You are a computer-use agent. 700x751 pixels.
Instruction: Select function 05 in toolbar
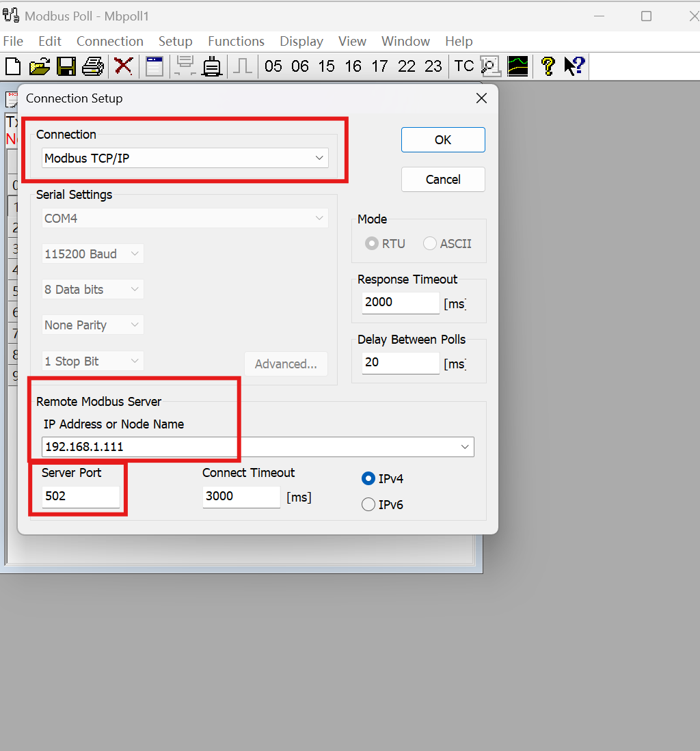click(x=273, y=66)
